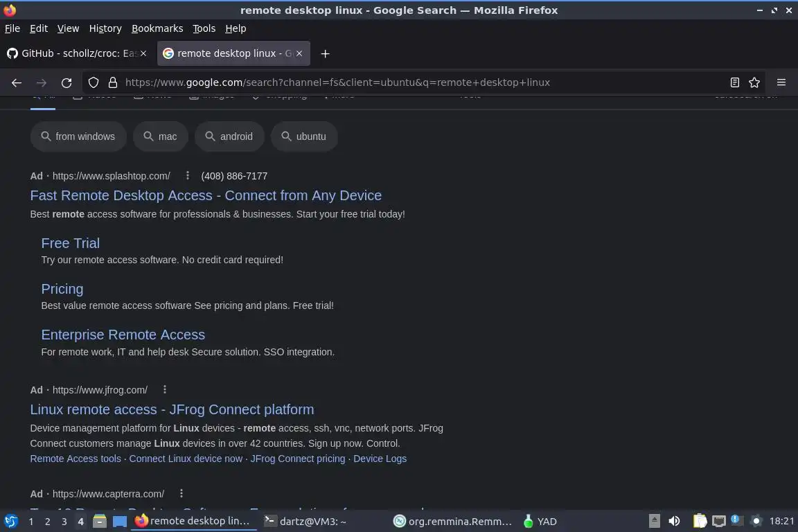Open 'Fast Remote Desktop Access' ad link

pyautogui.click(x=206, y=195)
